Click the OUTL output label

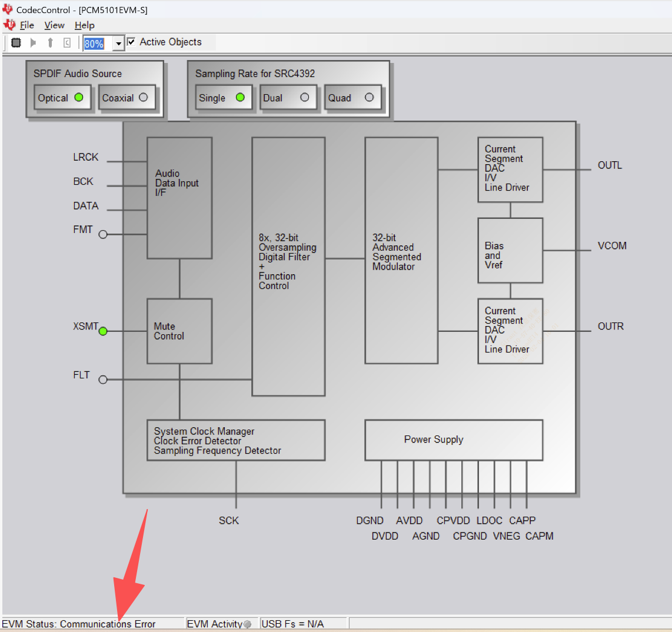point(610,165)
